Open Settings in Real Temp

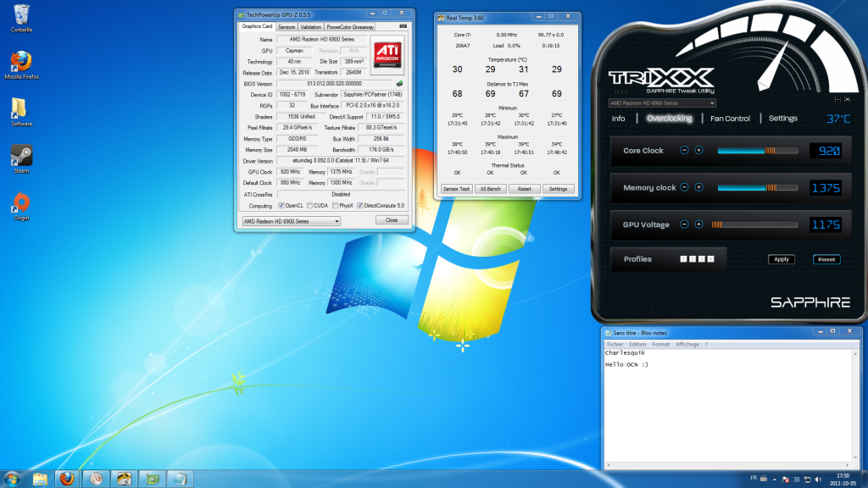[558, 189]
